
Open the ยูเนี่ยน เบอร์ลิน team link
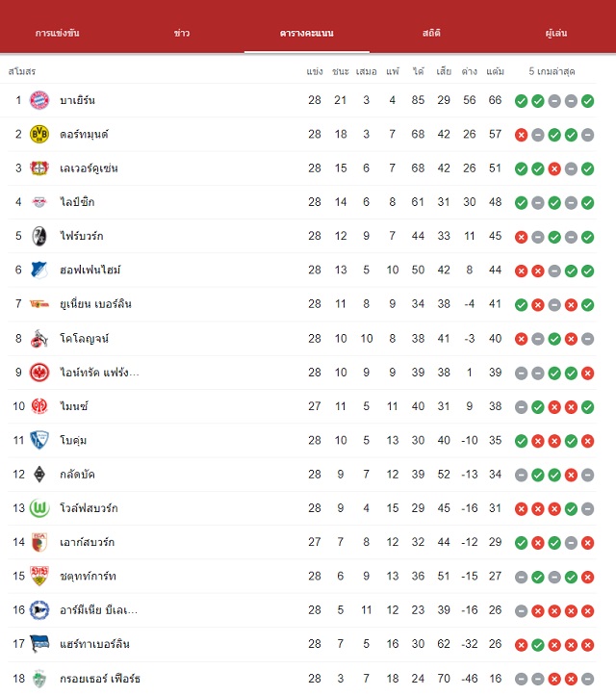(96, 304)
